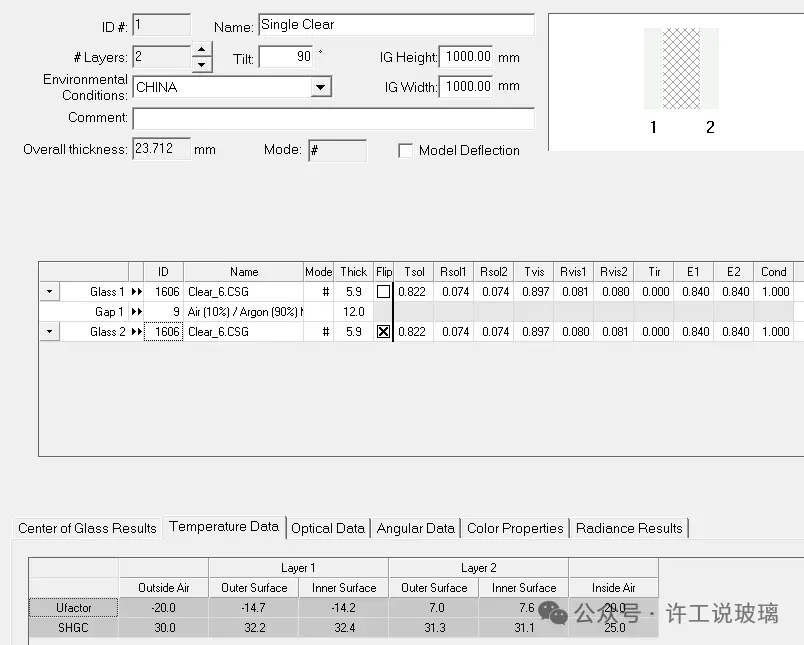Click Gap 1 name Air (10%) / Argon (90%)
Image resolution: width=804 pixels, height=645 pixels.
point(244,312)
